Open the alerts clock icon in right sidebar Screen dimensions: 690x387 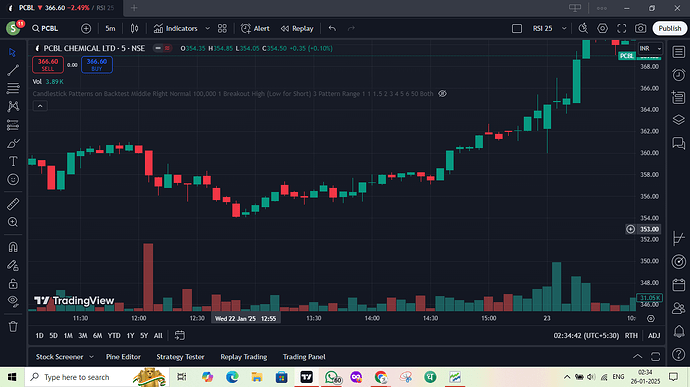(x=679, y=75)
